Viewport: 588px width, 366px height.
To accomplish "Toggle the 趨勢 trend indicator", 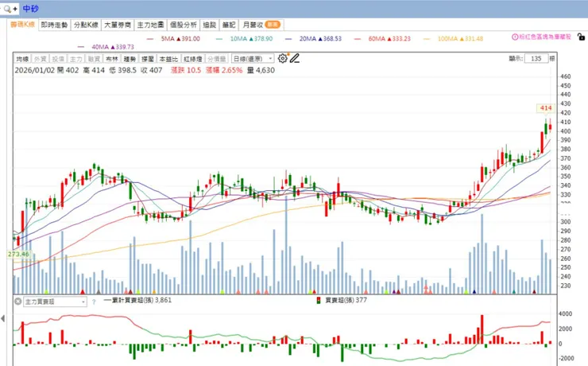I will (130, 59).
